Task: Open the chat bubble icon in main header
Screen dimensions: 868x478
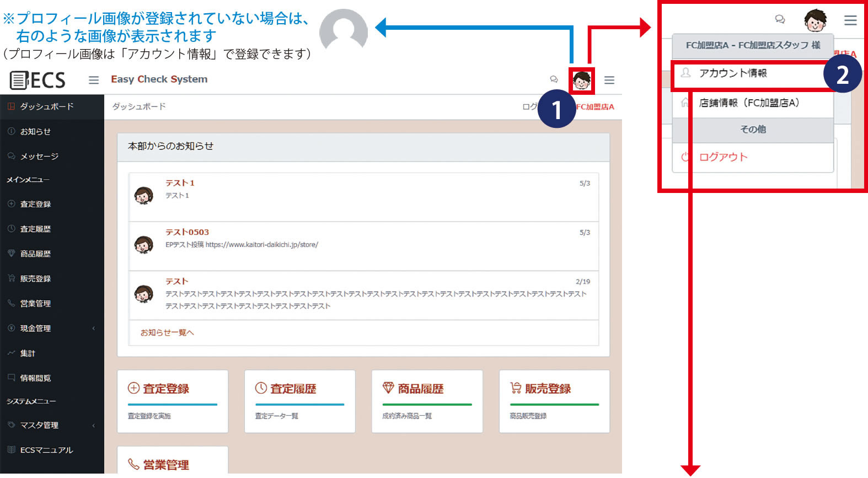Action: tap(554, 79)
